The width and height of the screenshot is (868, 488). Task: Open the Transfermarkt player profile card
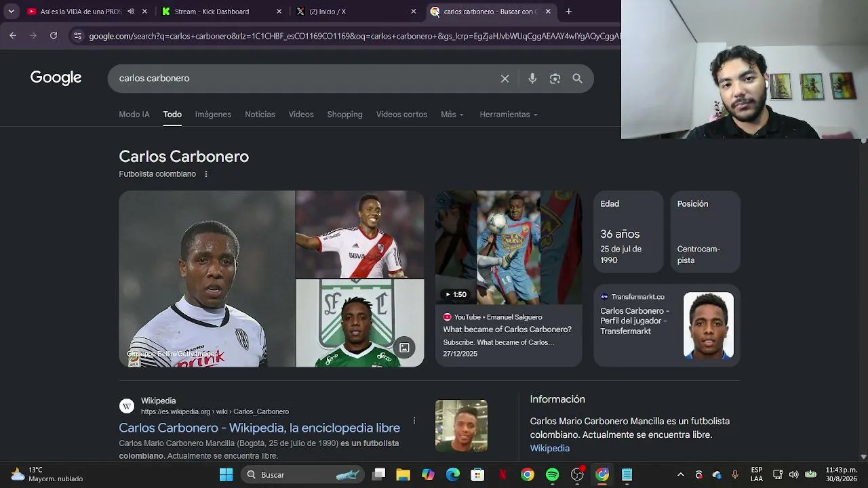coord(667,325)
